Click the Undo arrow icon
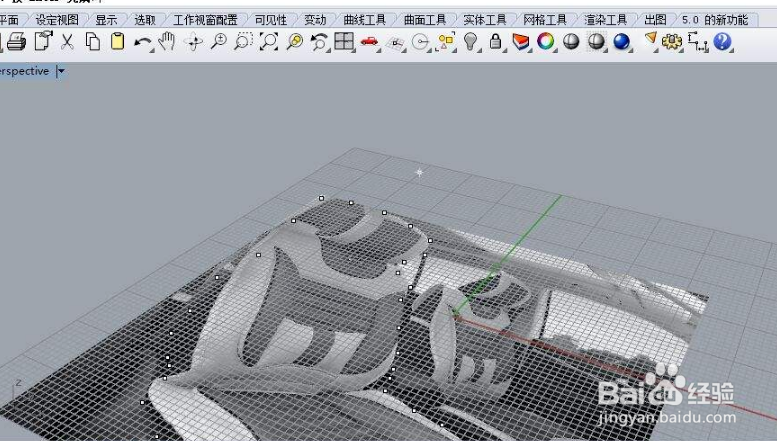Screen dimensions: 777x441 pyautogui.click(x=143, y=43)
